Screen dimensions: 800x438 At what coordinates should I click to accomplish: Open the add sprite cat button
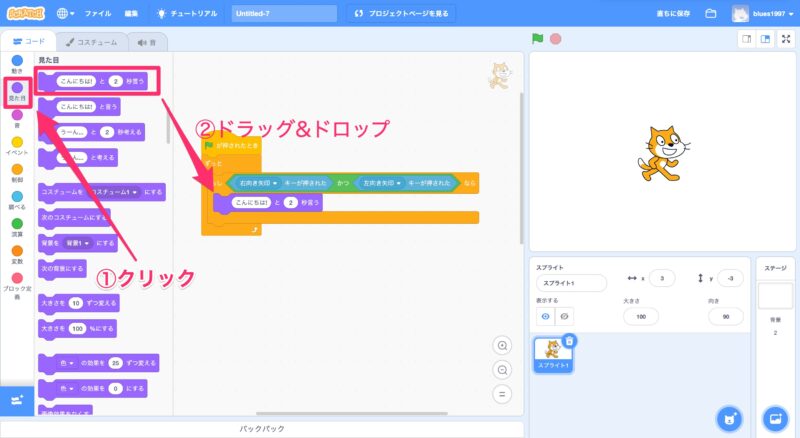[729, 417]
